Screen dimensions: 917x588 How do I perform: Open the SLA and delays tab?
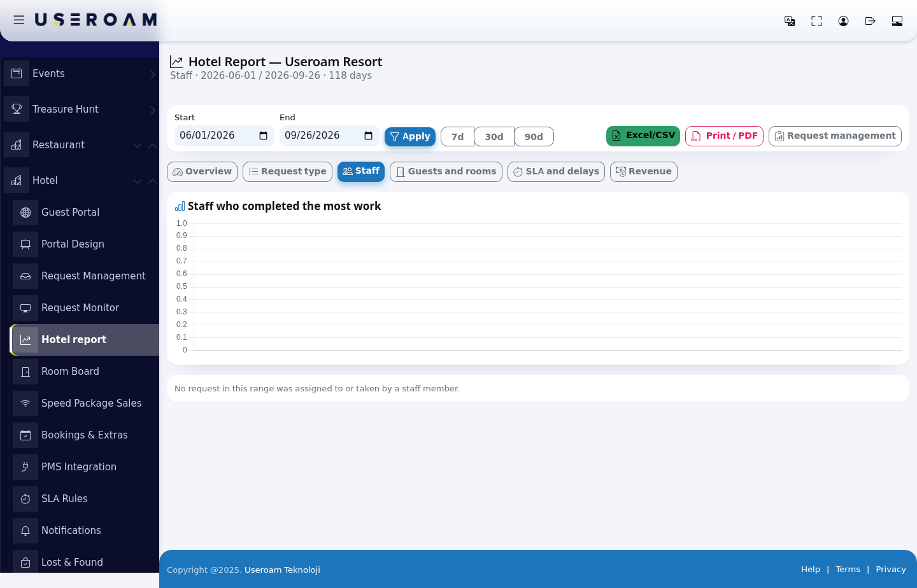pos(556,172)
